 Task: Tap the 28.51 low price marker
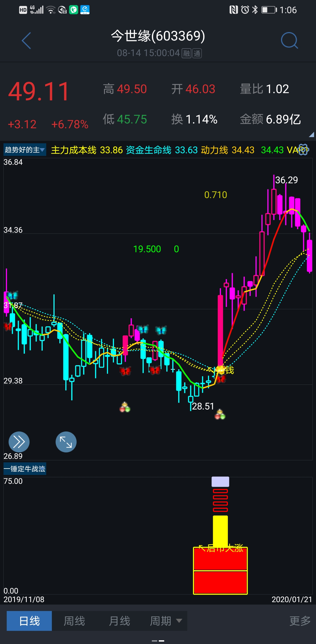pos(203,406)
